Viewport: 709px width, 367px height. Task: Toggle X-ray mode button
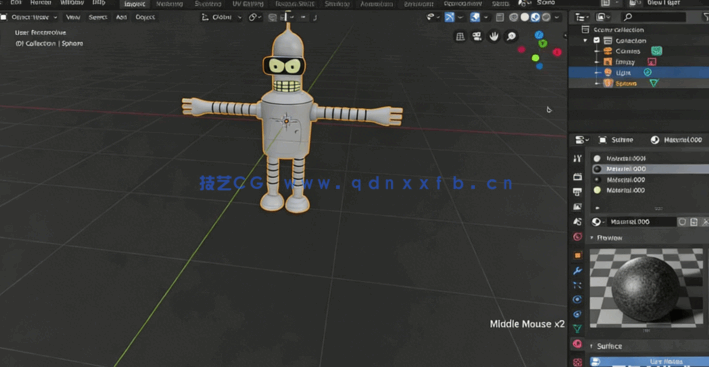[500, 17]
